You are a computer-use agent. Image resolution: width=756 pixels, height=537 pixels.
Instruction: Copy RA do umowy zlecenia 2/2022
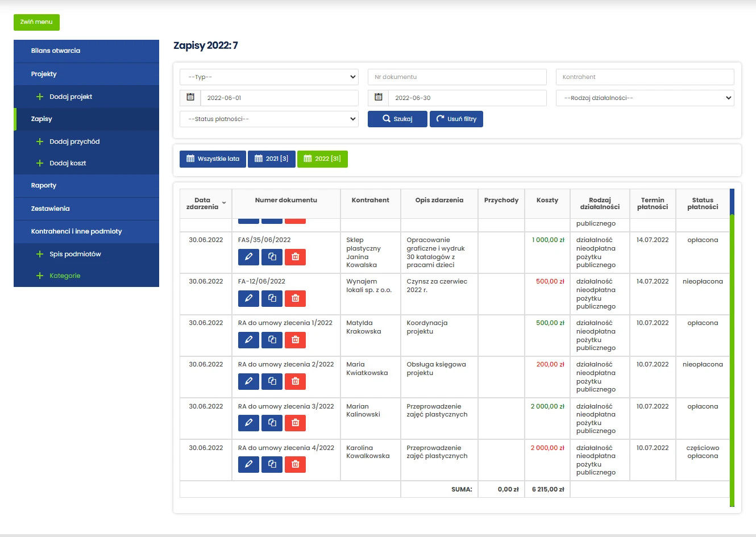(272, 381)
